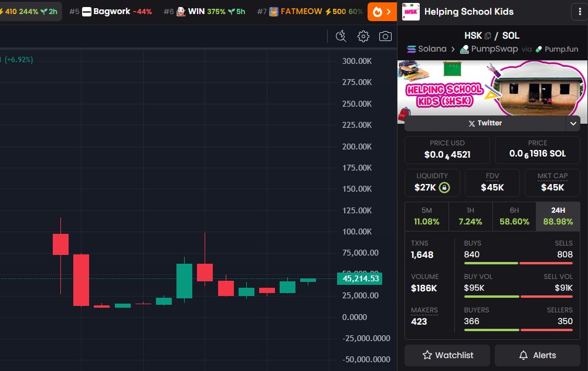Screen dimensions: 588x371
Task: Click the liquidity lock icon
Action: pyautogui.click(x=444, y=188)
